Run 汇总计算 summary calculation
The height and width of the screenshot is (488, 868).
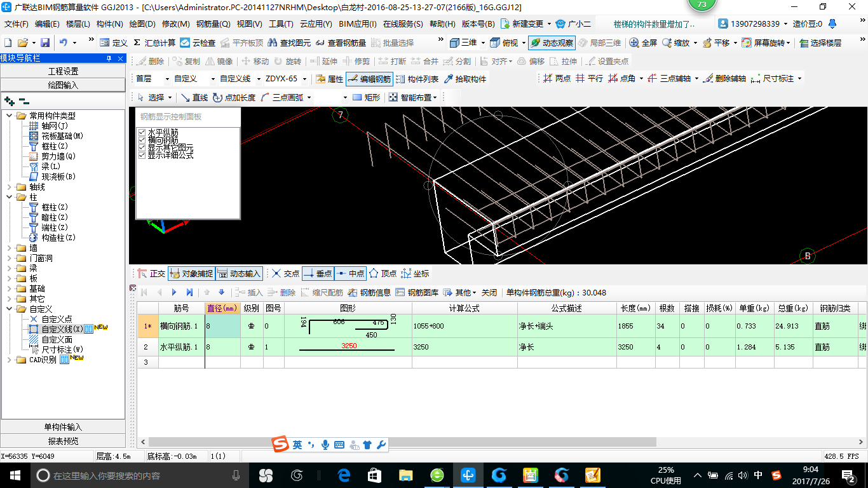pyautogui.click(x=154, y=43)
